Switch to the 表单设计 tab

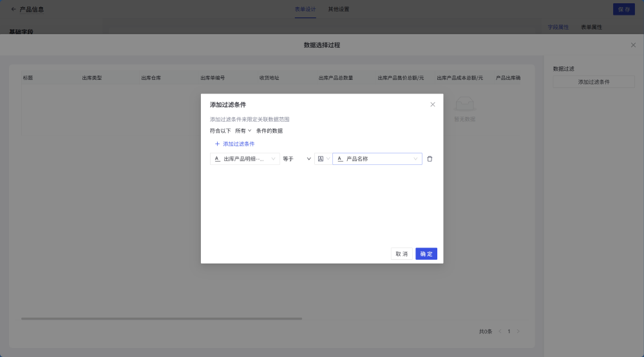(305, 10)
